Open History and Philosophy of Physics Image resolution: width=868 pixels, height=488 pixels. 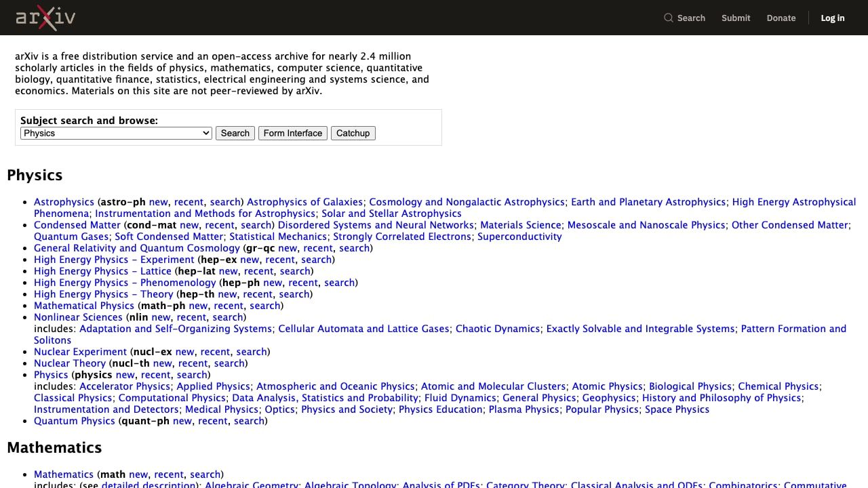(722, 398)
